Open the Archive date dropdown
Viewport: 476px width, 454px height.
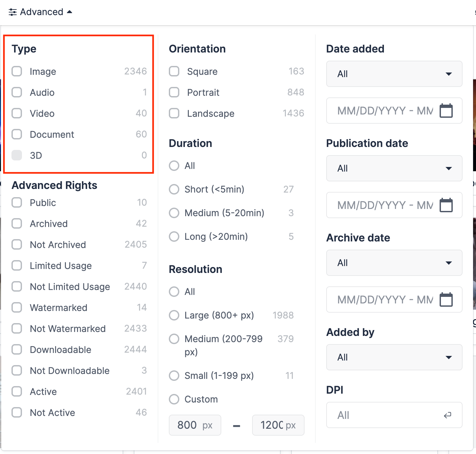[x=394, y=263]
